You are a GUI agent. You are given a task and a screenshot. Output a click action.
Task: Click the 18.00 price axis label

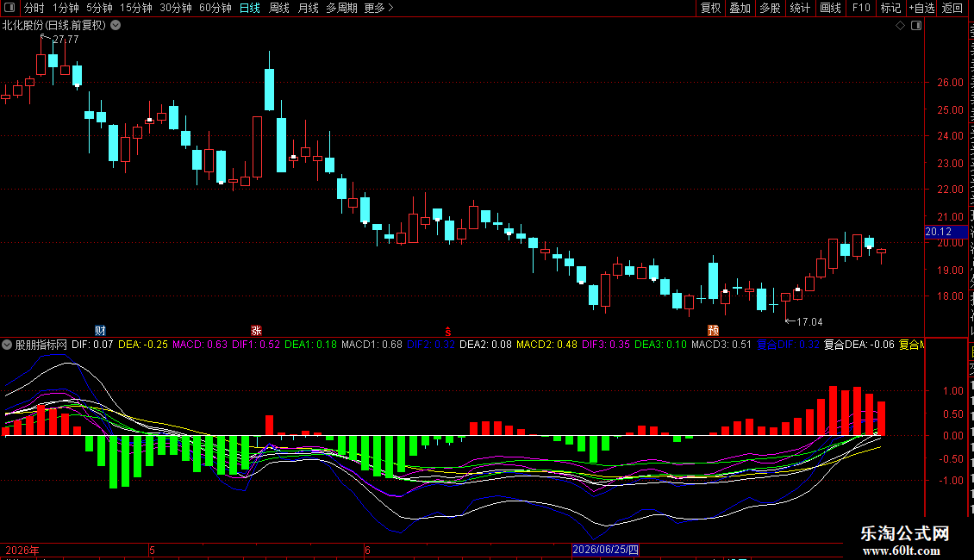pyautogui.click(x=951, y=296)
